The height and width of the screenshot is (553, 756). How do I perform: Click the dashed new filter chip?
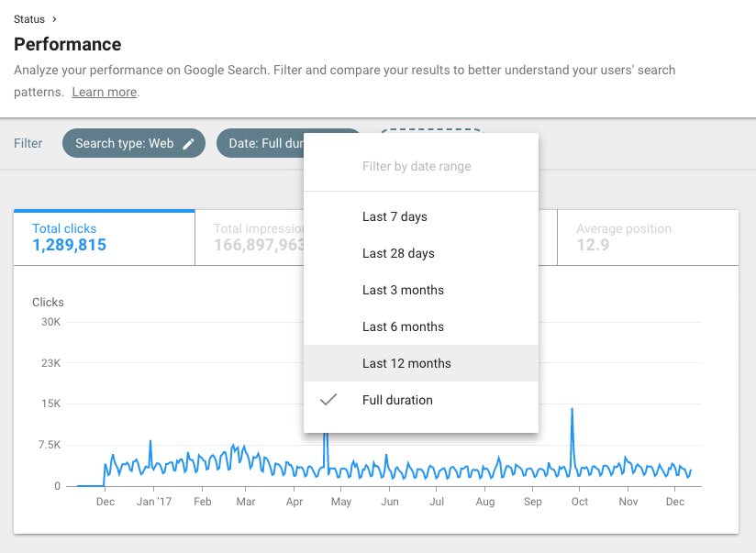(430, 130)
